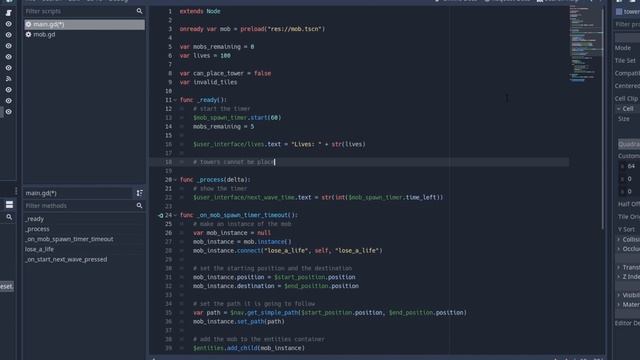Toggle the eye icon directly below the script icon
640x360 pixels.
[9, 24]
